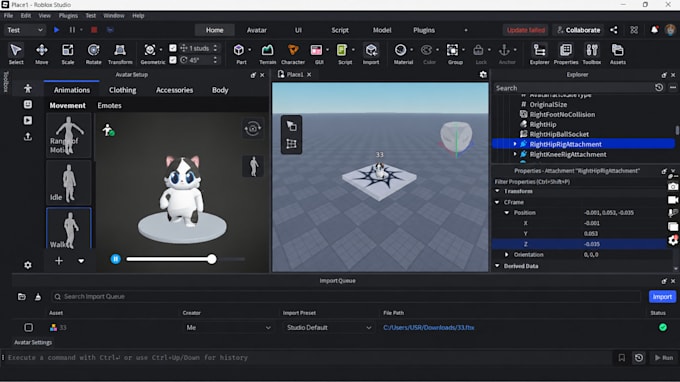Reset avatar preview camera rotation
The image size is (680, 382).
coord(253,128)
